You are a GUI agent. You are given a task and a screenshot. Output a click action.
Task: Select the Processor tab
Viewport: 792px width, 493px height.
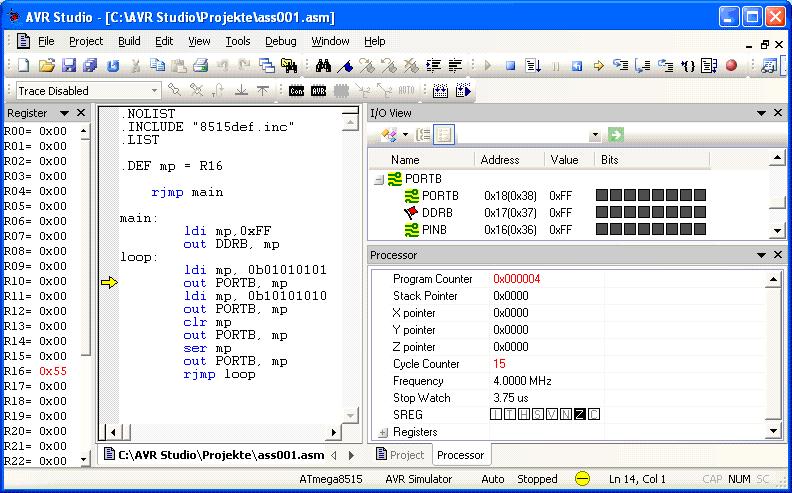pyautogui.click(x=461, y=455)
